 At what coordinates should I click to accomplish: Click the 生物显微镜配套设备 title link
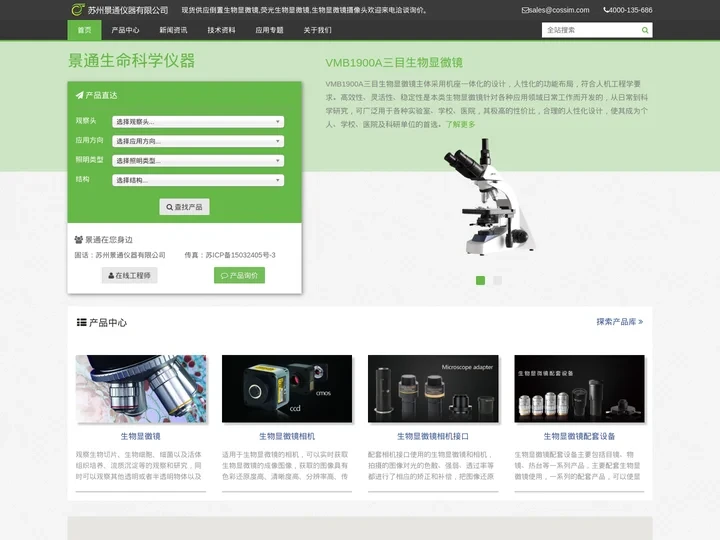pyautogui.click(x=579, y=436)
